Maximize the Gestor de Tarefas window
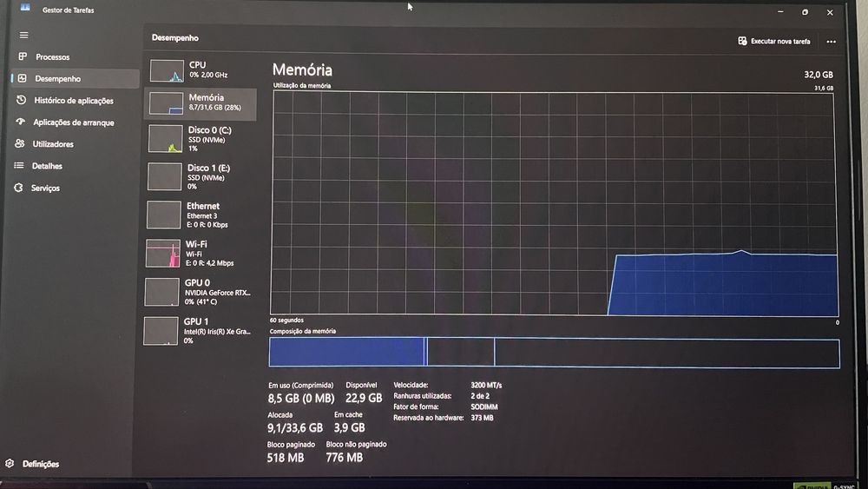 805,12
